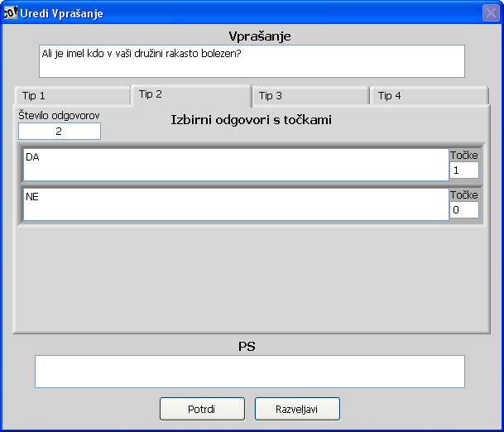Click the 'Vprašanje' heading label
This screenshot has width=504, height=432.
pos(260,36)
